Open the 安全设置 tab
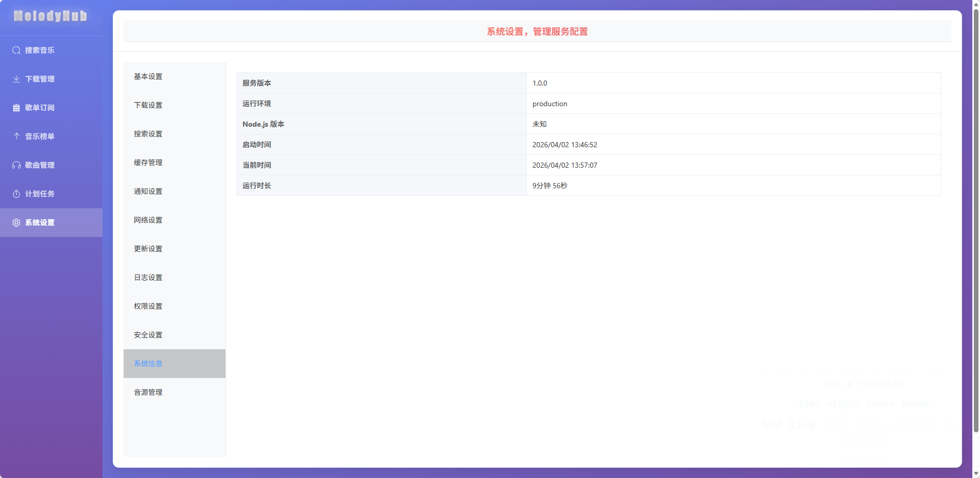This screenshot has height=478, width=980. [174, 335]
